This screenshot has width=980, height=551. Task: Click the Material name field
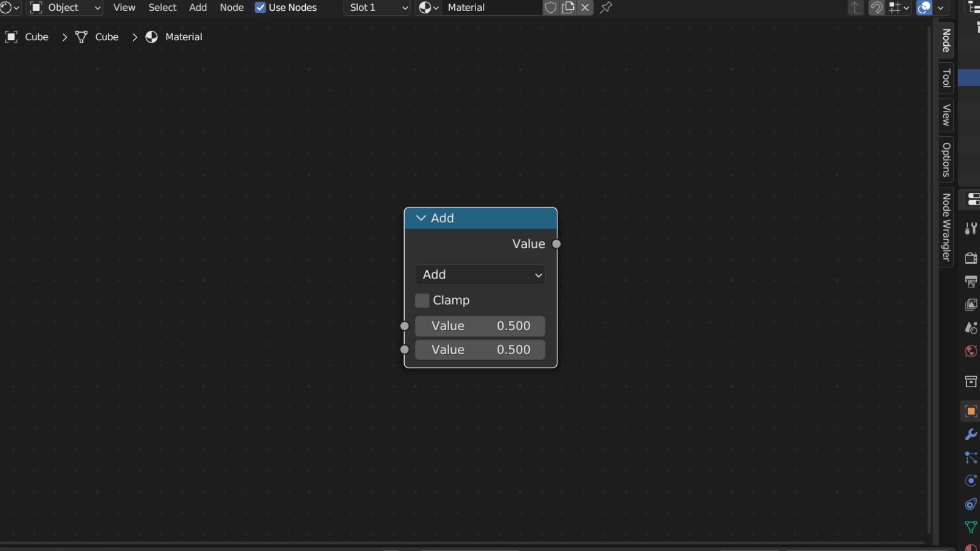[x=492, y=8]
